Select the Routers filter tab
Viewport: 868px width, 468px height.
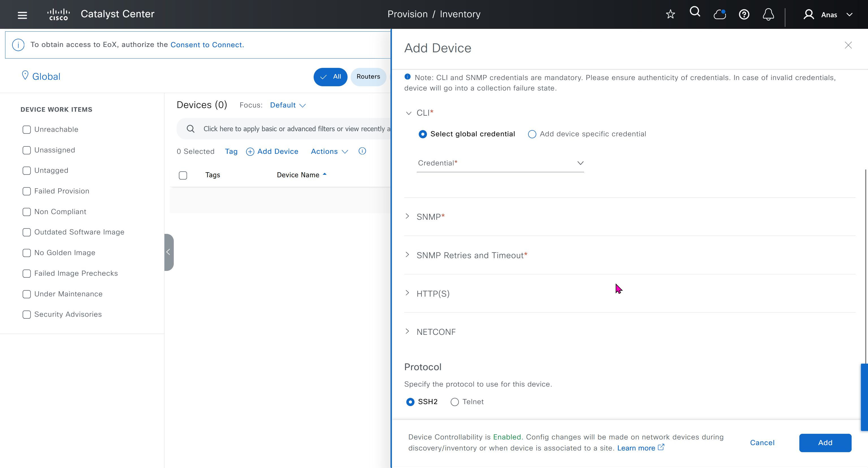pyautogui.click(x=368, y=77)
